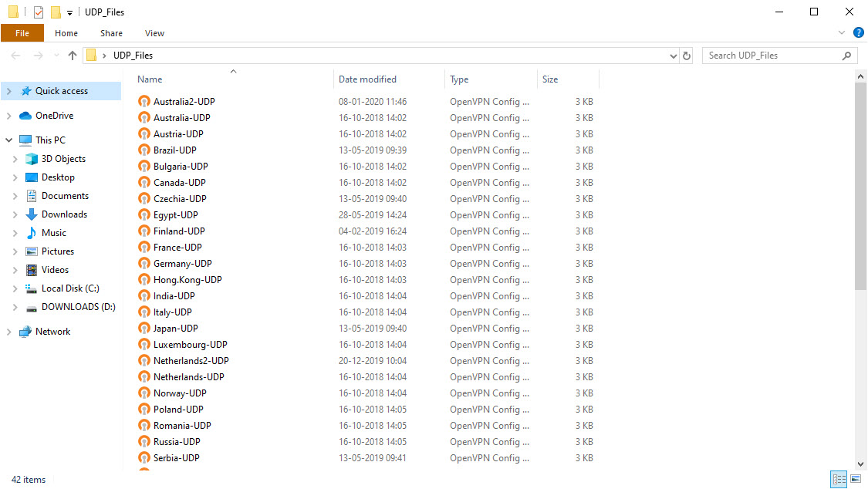Expand the ribbon with the chevron
Screen dimensions: 868x489
842,32
